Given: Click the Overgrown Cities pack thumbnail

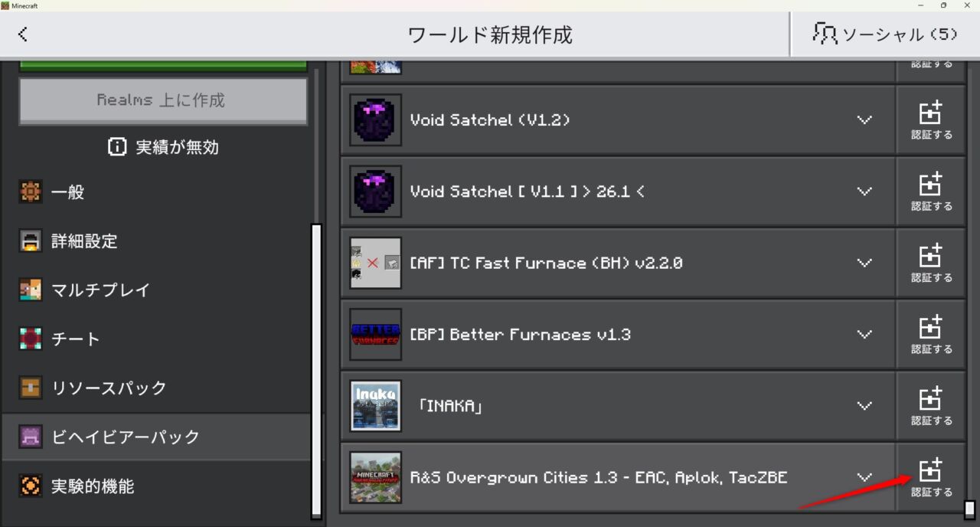Looking at the screenshot, I should (375, 477).
